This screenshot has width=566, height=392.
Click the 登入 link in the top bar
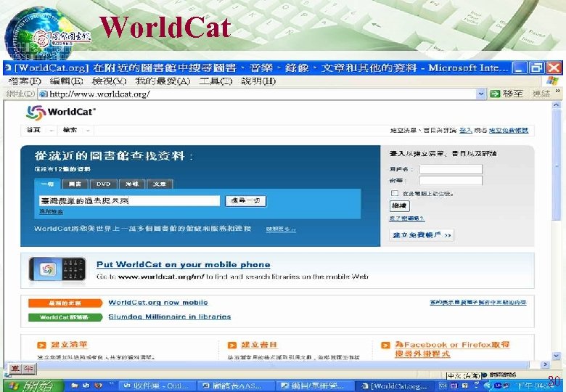coord(466,131)
